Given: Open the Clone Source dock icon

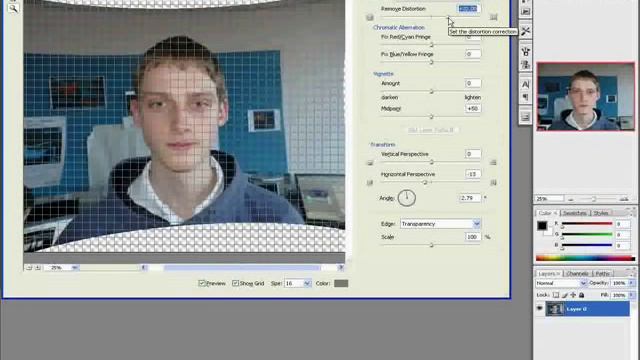Looking at the screenshot, I should pyautogui.click(x=525, y=64).
